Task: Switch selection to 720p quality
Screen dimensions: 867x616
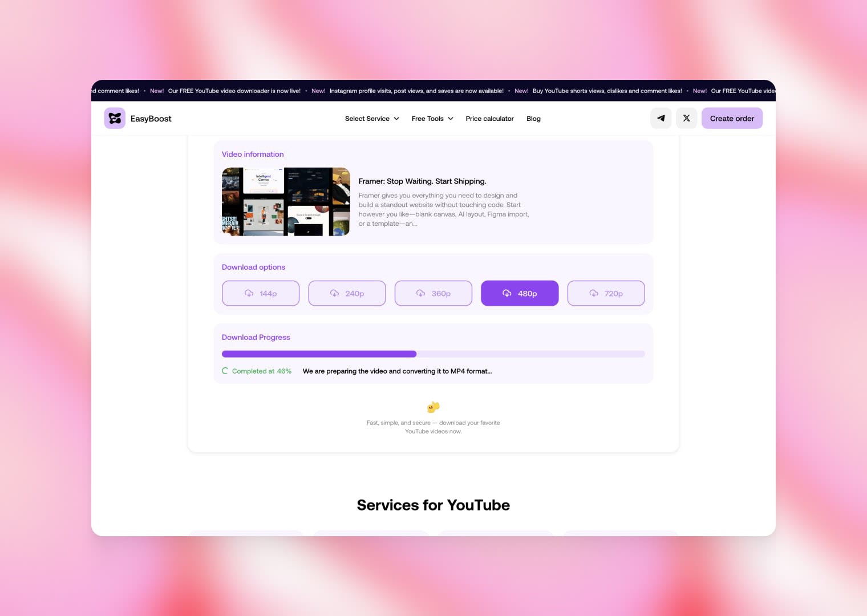Action: tap(606, 293)
